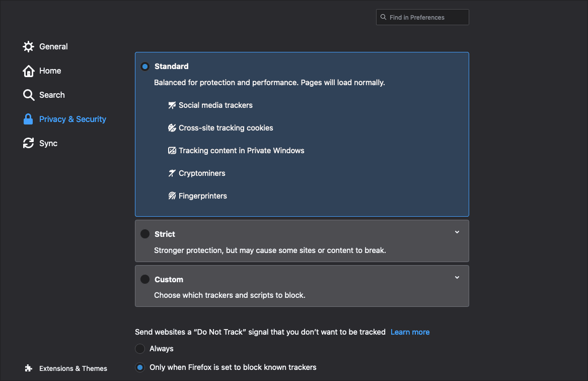This screenshot has height=381, width=588.
Task: Expand the Strict section chevron
Action: (457, 232)
